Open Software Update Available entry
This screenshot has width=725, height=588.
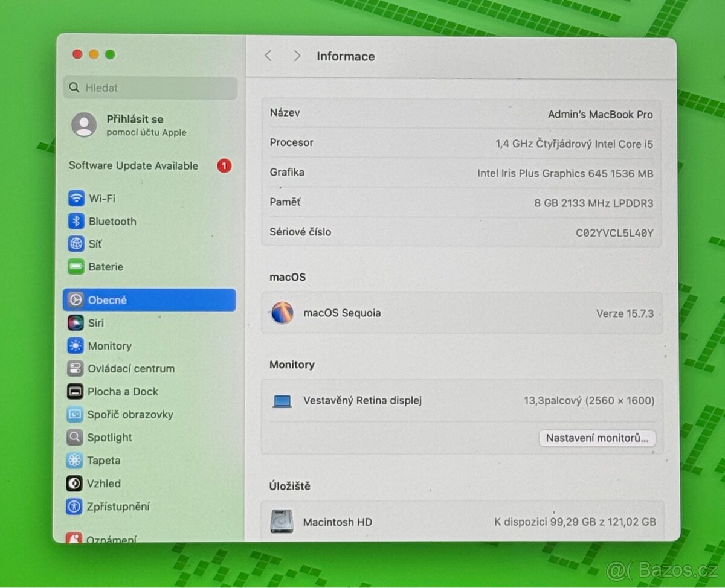tap(134, 165)
